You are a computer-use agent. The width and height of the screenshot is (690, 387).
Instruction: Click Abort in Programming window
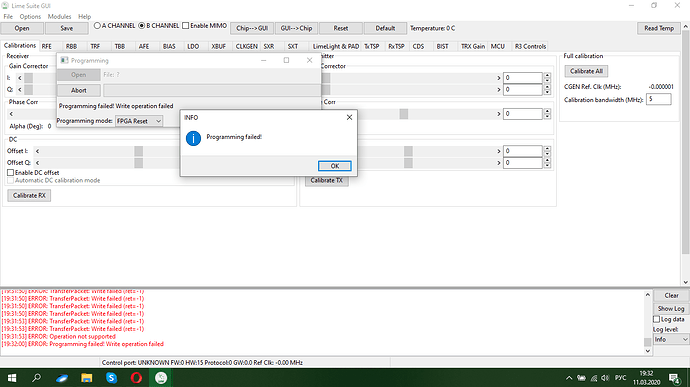(79, 90)
